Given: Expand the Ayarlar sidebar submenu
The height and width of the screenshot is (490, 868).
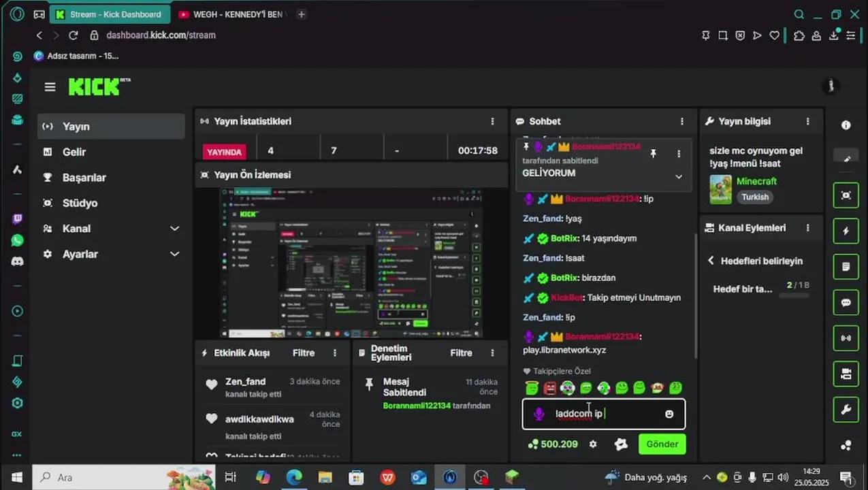Looking at the screenshot, I should (x=174, y=254).
